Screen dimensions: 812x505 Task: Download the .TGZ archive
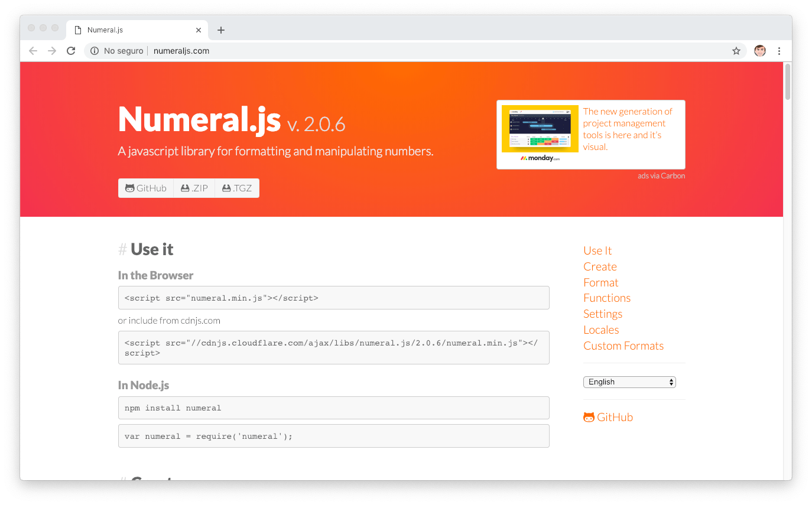[x=237, y=188]
